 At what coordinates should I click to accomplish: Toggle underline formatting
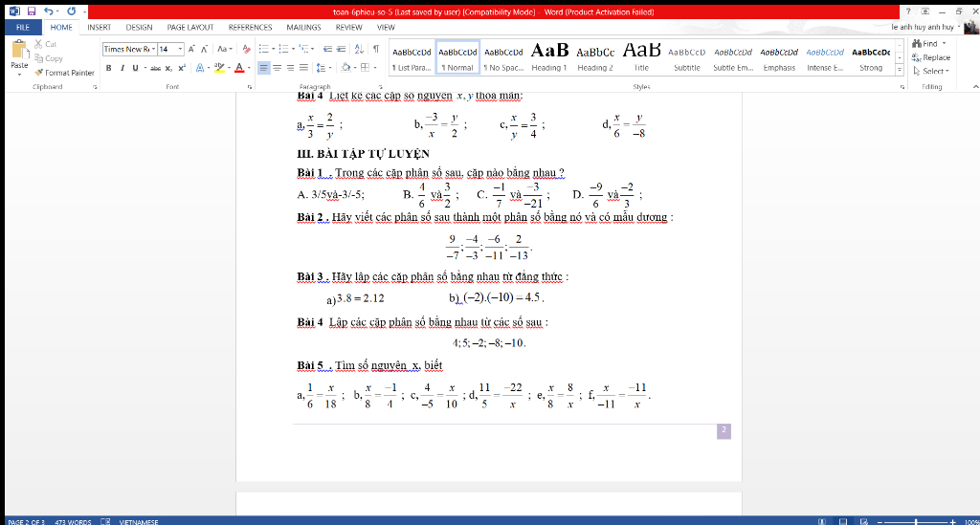coord(135,68)
